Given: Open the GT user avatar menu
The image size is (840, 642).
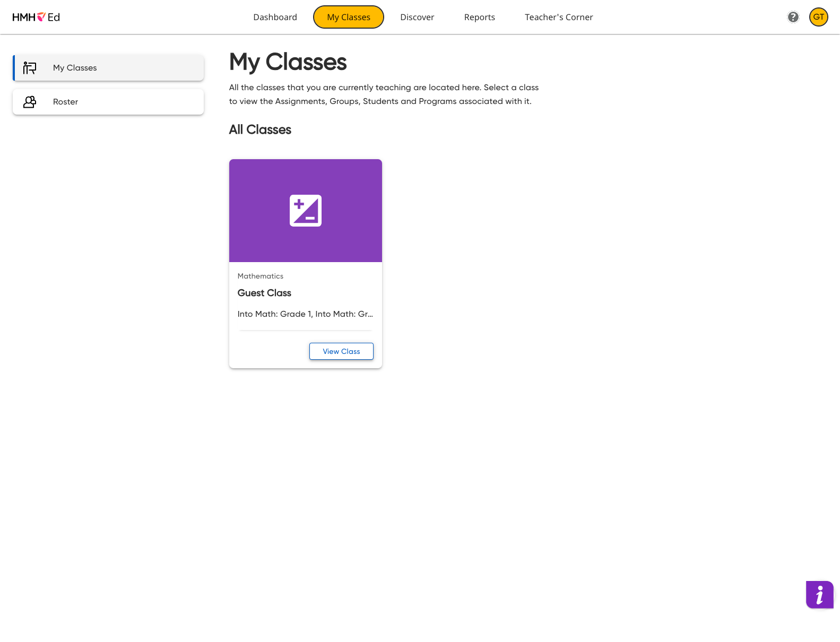Looking at the screenshot, I should click(x=818, y=17).
